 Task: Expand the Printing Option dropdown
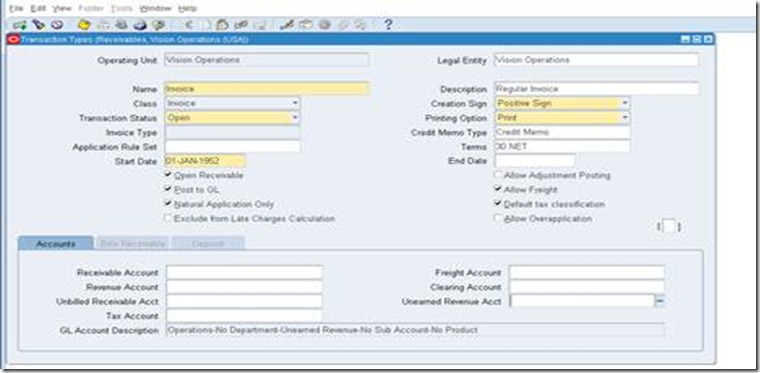pyautogui.click(x=625, y=118)
